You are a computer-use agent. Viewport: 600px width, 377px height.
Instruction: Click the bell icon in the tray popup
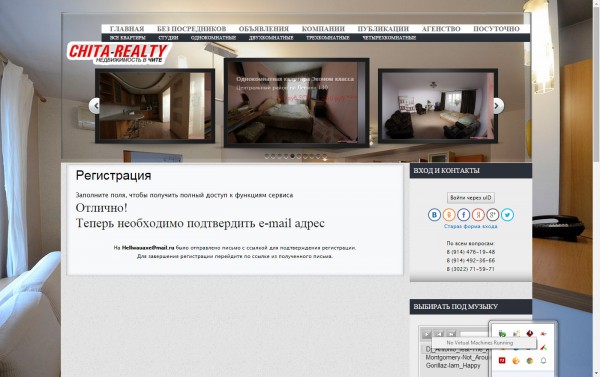point(543,361)
